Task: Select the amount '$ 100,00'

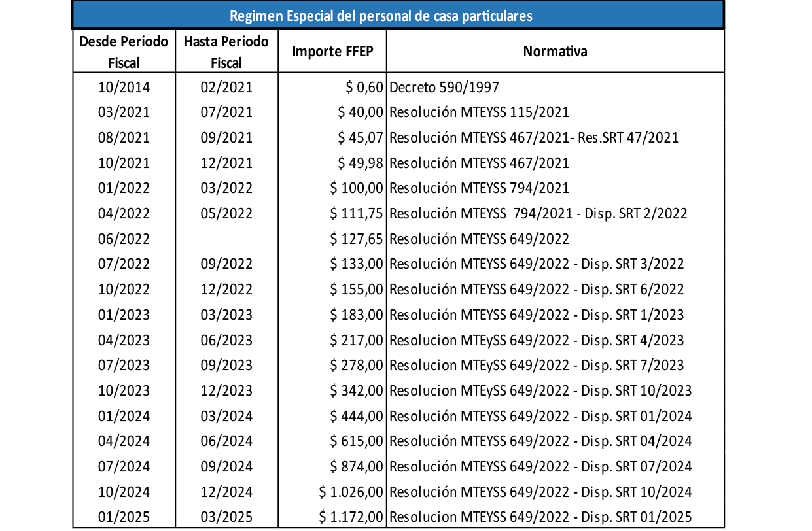Action: coord(357,188)
